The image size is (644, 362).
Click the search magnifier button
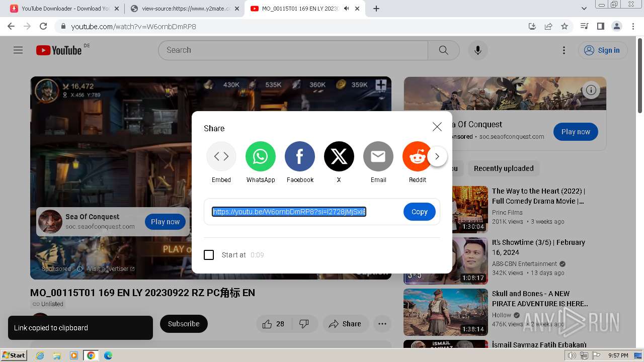(x=443, y=50)
